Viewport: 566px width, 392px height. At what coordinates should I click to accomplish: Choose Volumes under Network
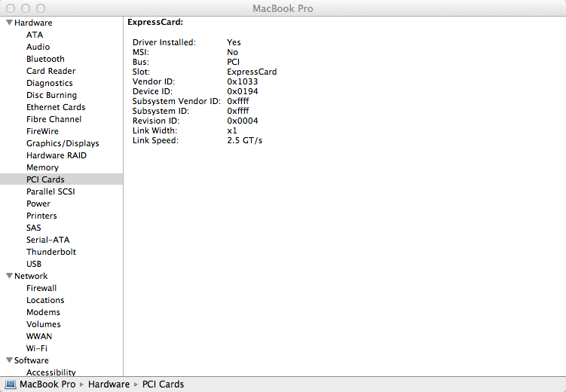point(44,324)
